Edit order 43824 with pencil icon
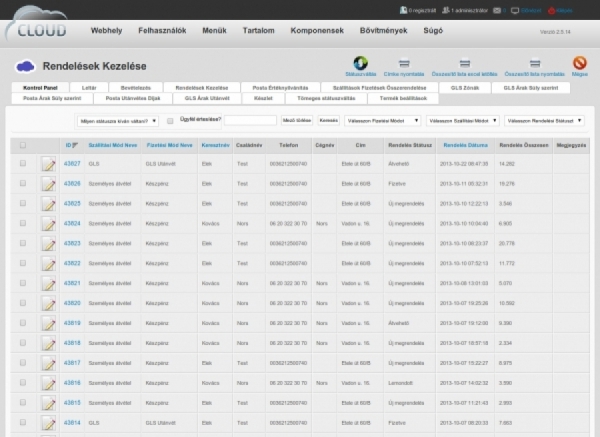600x437 pixels. [x=48, y=223]
